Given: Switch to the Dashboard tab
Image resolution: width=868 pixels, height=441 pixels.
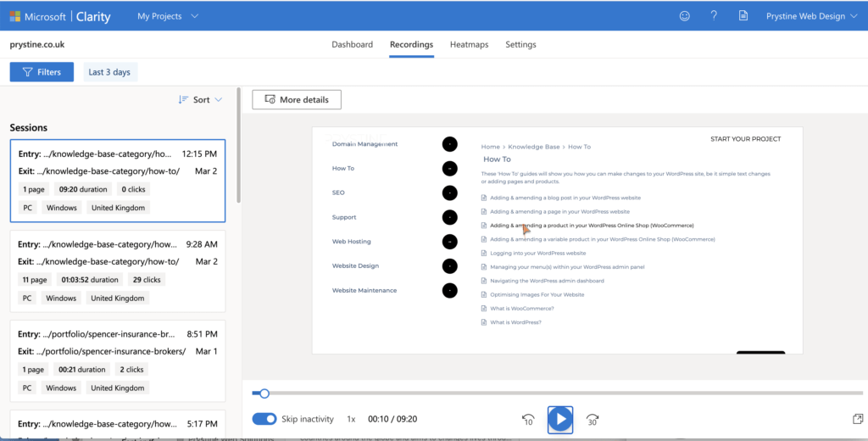Looking at the screenshot, I should [352, 44].
